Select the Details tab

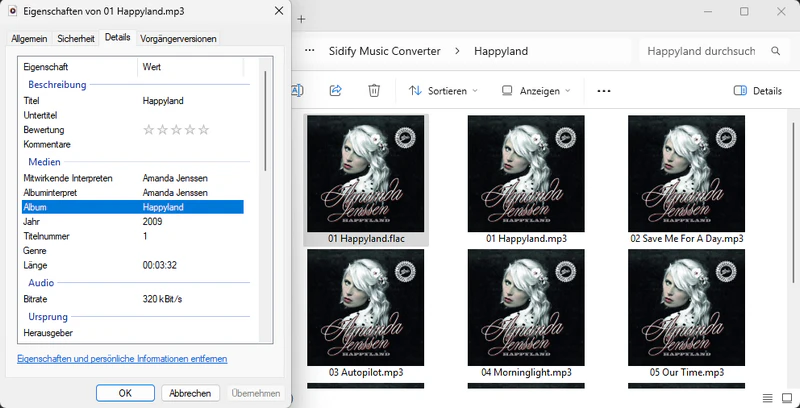tap(117, 37)
